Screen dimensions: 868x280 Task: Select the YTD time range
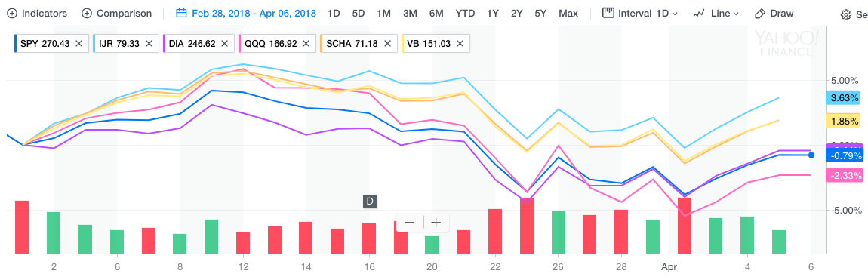[x=465, y=14]
